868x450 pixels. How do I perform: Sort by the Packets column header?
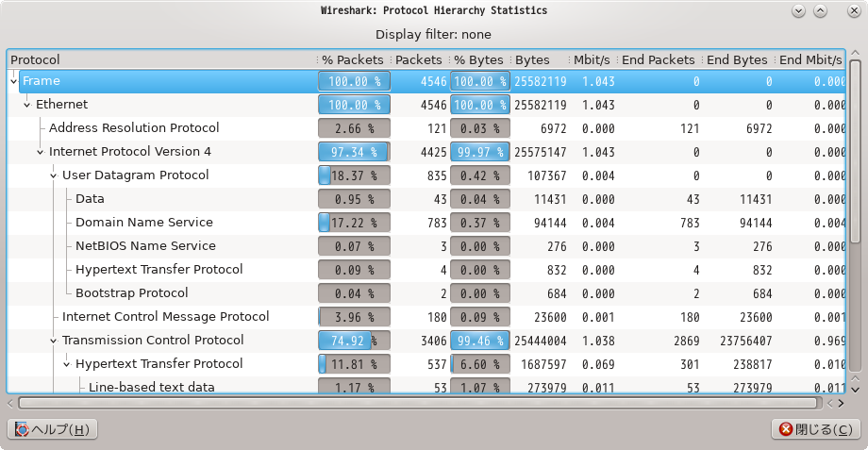point(419,59)
